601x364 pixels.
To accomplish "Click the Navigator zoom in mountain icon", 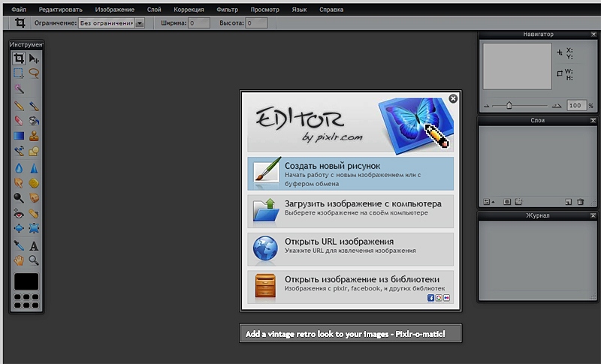I will click(x=557, y=106).
